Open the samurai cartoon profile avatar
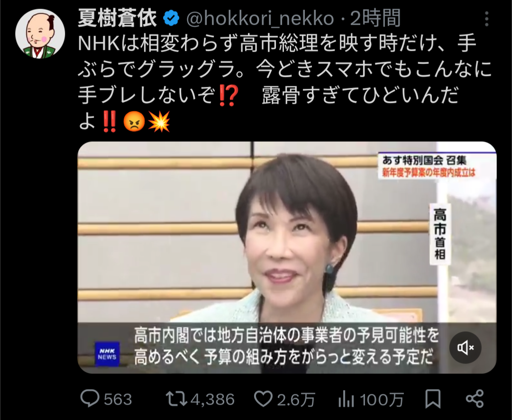Image resolution: width=512 pixels, height=420 pixels. (40, 34)
